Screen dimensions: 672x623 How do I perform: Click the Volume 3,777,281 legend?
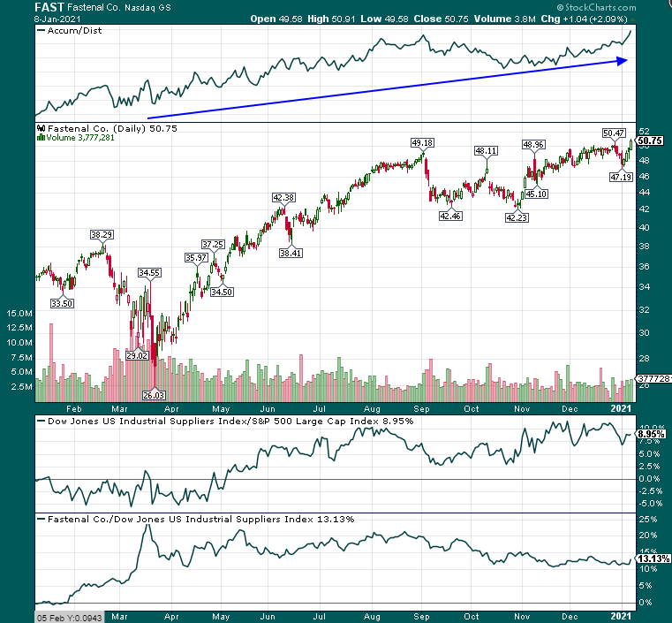coord(76,138)
